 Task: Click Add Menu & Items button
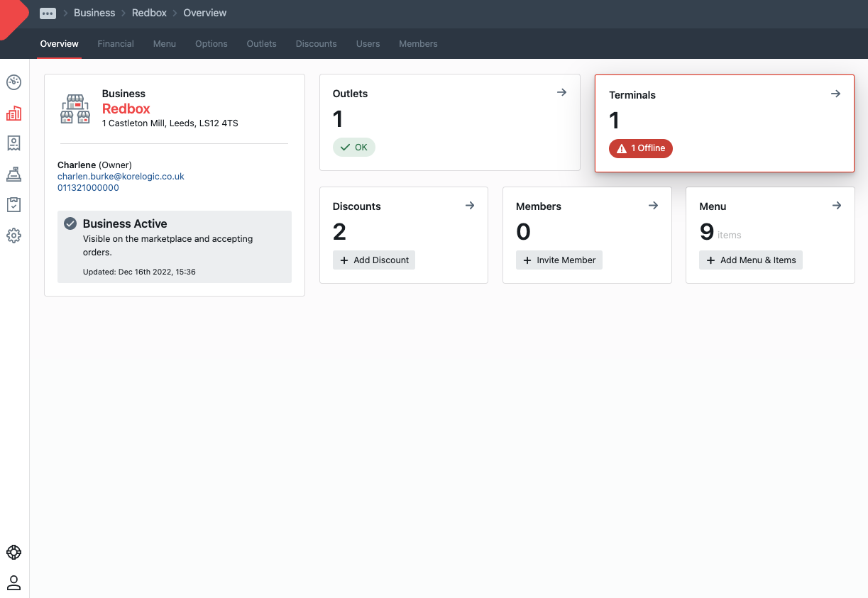pyautogui.click(x=751, y=260)
